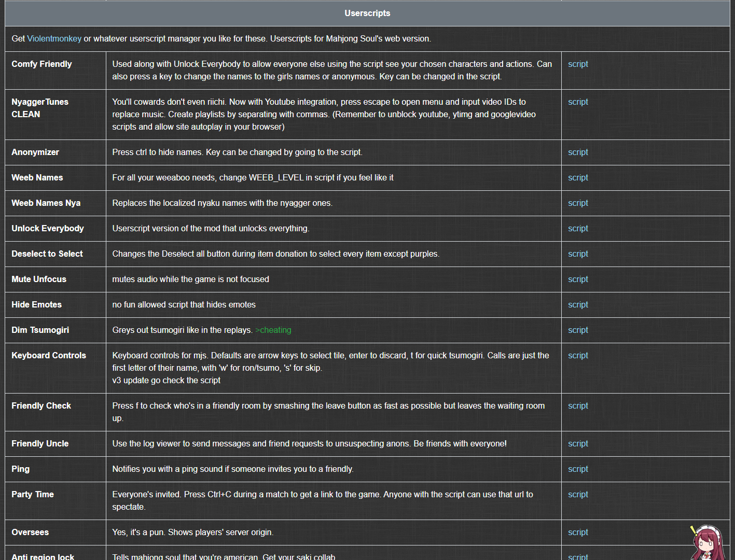The image size is (735, 560).
Task: Click the 'Oversees' script name
Action: pos(30,532)
